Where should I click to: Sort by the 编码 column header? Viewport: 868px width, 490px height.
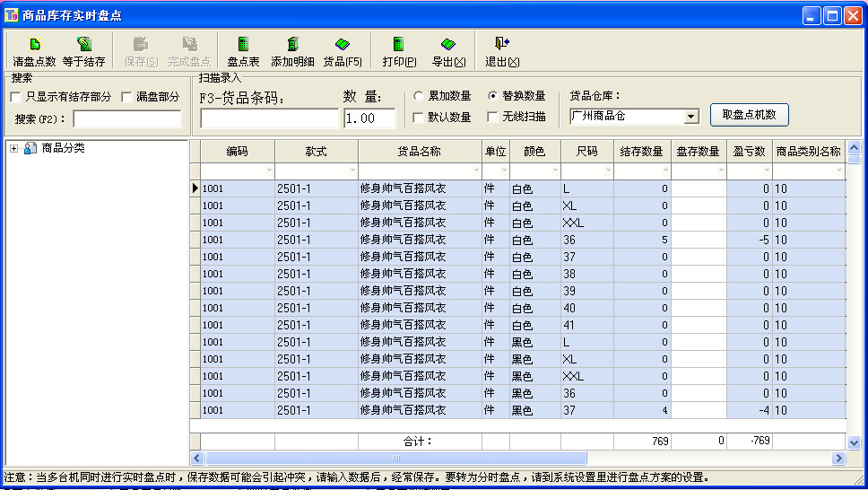coord(238,152)
